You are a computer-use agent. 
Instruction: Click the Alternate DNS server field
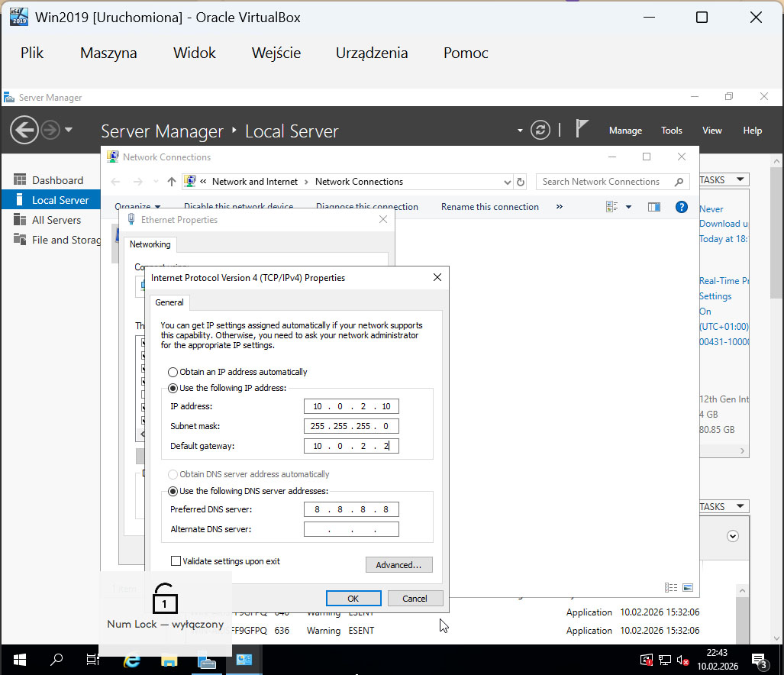[351, 529]
